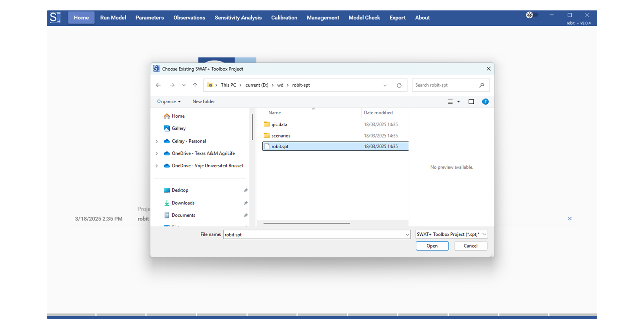Click the dialog Help question mark icon
Screen dimensions: 644x329
(485, 102)
